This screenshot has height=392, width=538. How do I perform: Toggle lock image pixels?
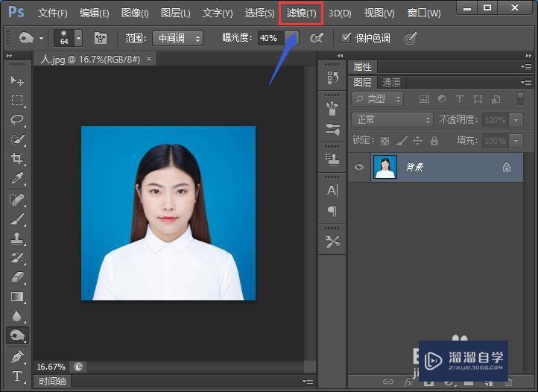[401, 141]
